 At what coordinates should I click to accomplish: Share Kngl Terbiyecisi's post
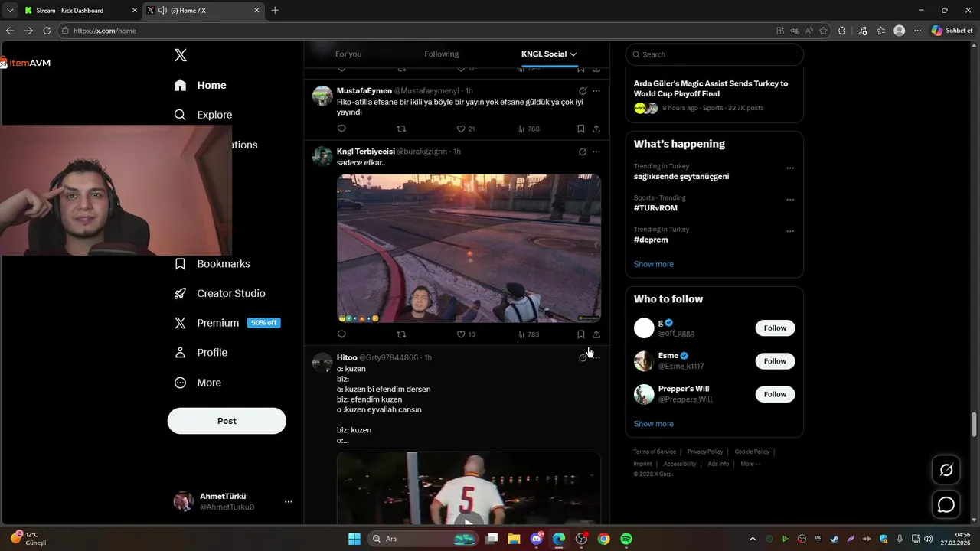pos(596,334)
